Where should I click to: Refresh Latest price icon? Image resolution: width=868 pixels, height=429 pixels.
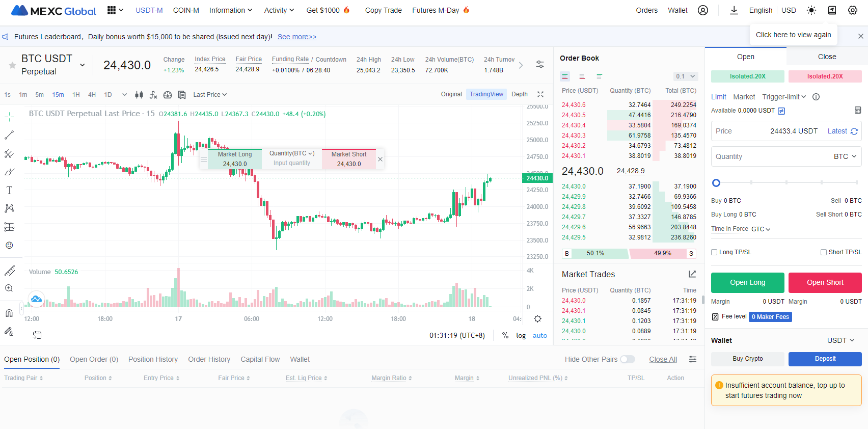854,131
